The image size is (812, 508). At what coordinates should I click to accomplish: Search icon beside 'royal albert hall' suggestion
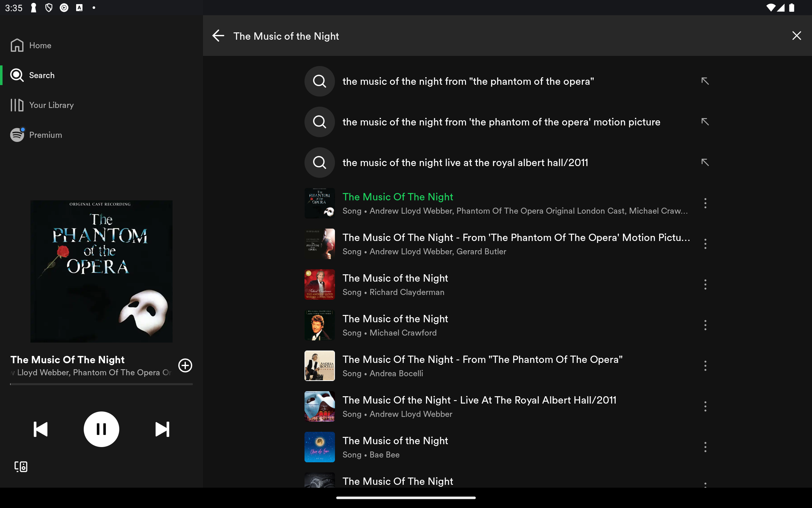coord(319,163)
